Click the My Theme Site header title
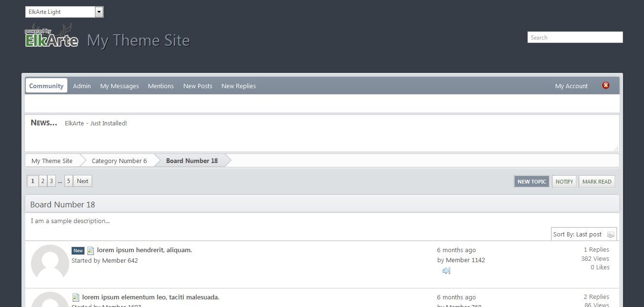The width and height of the screenshot is (644, 307). (x=138, y=41)
